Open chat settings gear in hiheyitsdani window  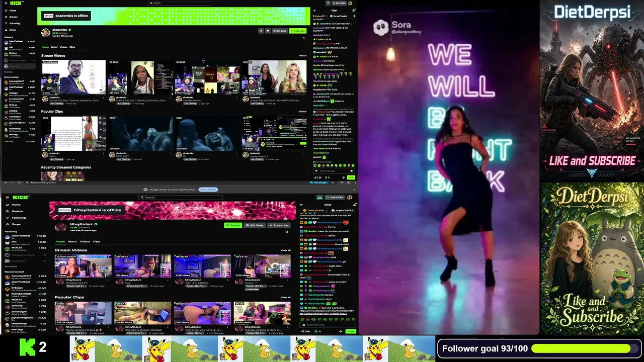[341, 331]
